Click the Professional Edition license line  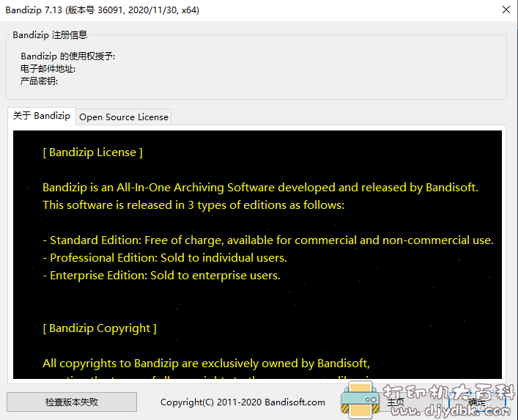click(165, 258)
